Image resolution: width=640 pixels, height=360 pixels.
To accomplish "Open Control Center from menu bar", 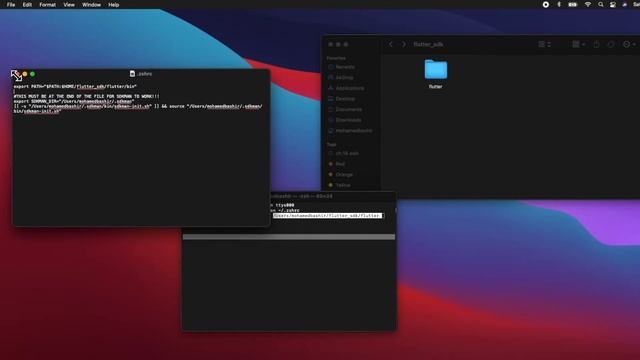I will 613,4.
